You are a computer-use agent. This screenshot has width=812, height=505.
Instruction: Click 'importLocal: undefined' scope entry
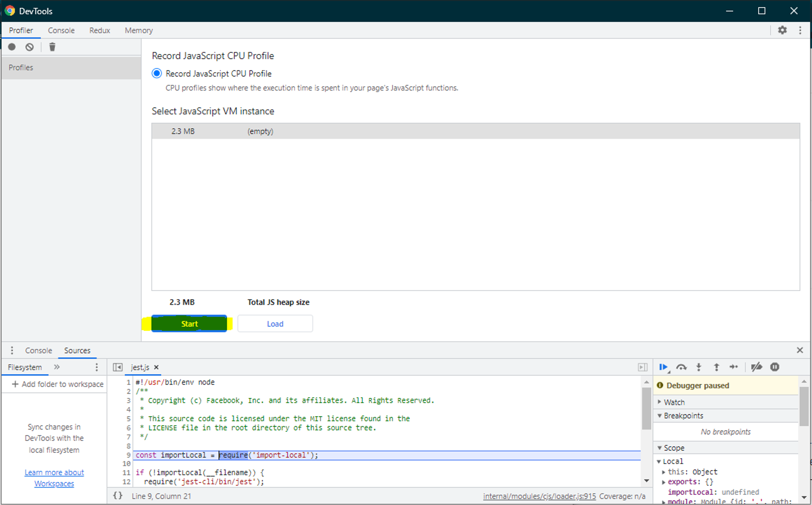(x=713, y=492)
